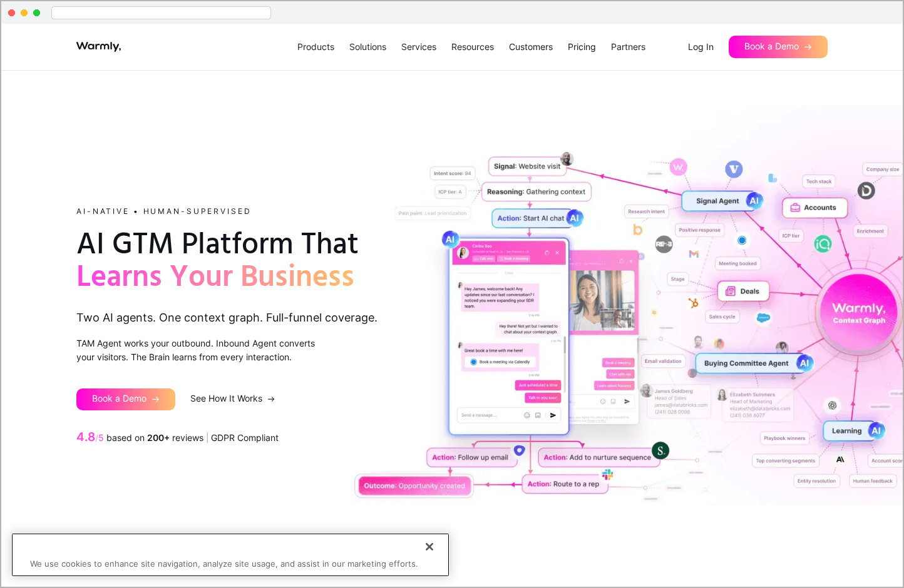
Task: Close the cookie consent banner
Action: tap(429, 547)
